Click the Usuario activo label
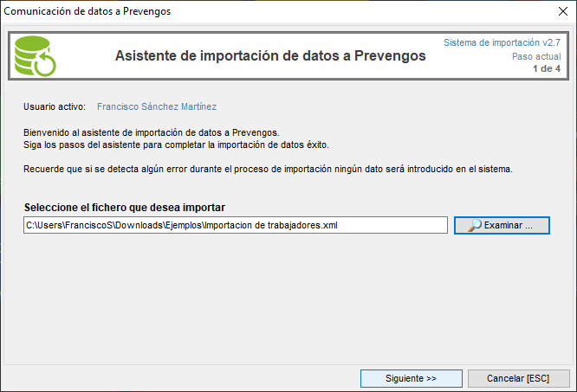577x392 pixels. pos(55,106)
